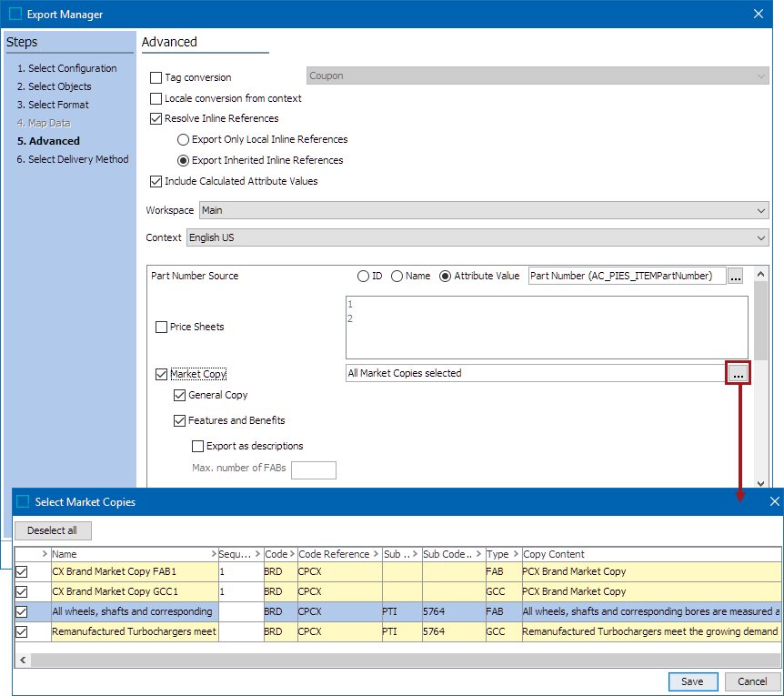Tick the Price Sheets checkbox
The height and width of the screenshot is (696, 784).
pos(162,327)
